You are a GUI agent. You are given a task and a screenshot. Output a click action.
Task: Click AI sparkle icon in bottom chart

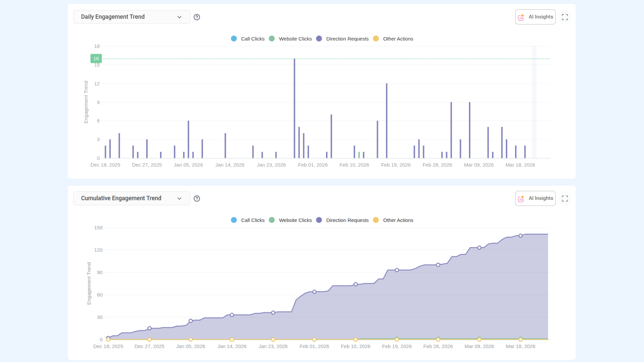pyautogui.click(x=521, y=199)
